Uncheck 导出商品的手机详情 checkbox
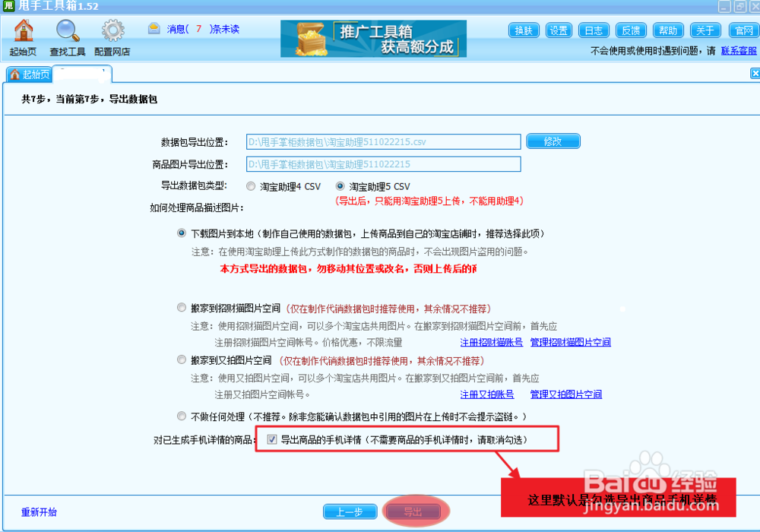The width and height of the screenshot is (760, 532). [x=272, y=439]
